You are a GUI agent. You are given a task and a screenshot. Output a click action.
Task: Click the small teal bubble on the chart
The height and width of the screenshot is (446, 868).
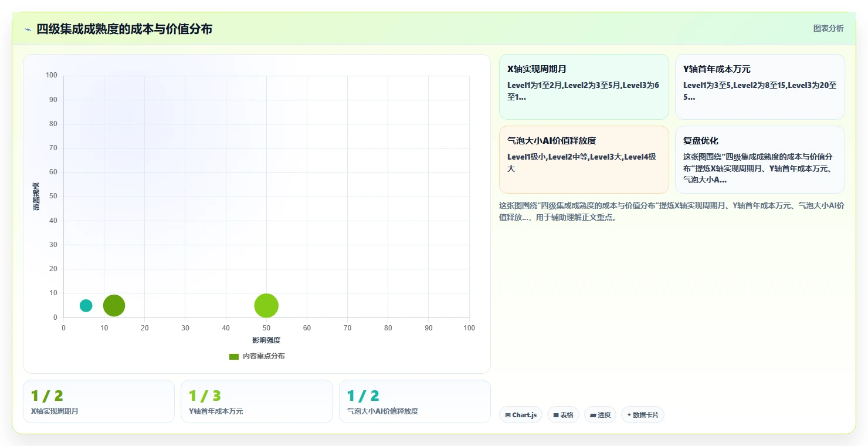[86, 305]
